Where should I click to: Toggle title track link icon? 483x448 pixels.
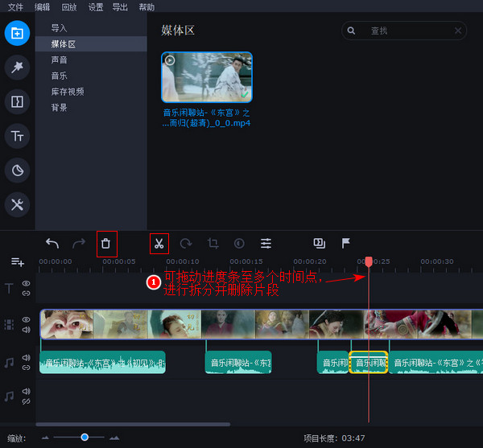(x=27, y=294)
